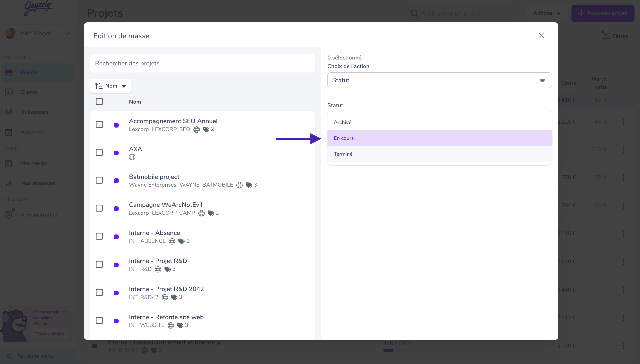Viewport: 640px width, 364px height.
Task: Open the Filtres panel
Action: [615, 36]
